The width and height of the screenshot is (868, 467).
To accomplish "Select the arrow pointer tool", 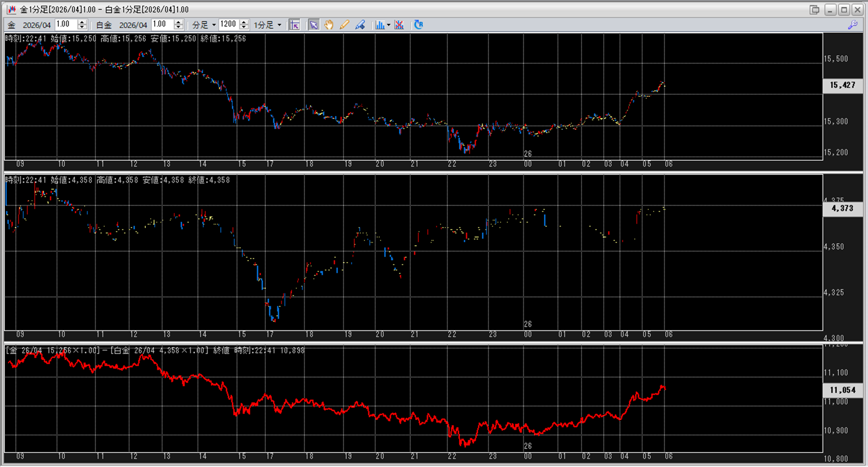I will (x=313, y=25).
